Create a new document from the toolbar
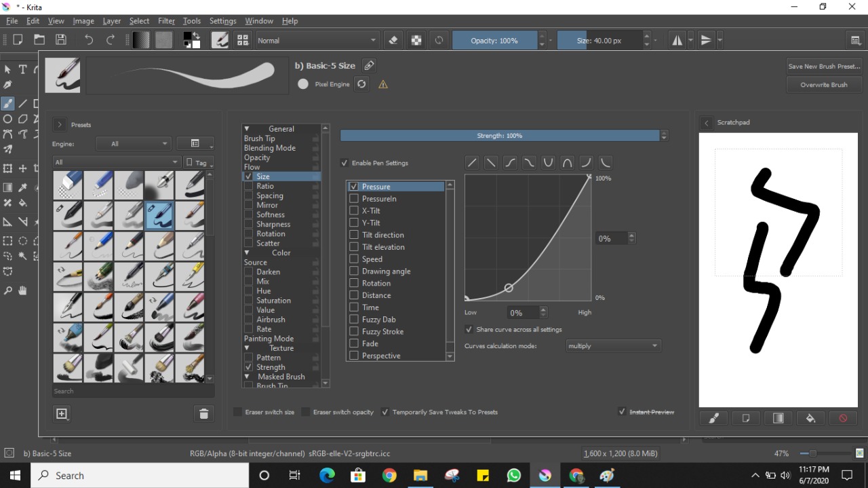This screenshot has height=488, width=868. click(x=18, y=40)
